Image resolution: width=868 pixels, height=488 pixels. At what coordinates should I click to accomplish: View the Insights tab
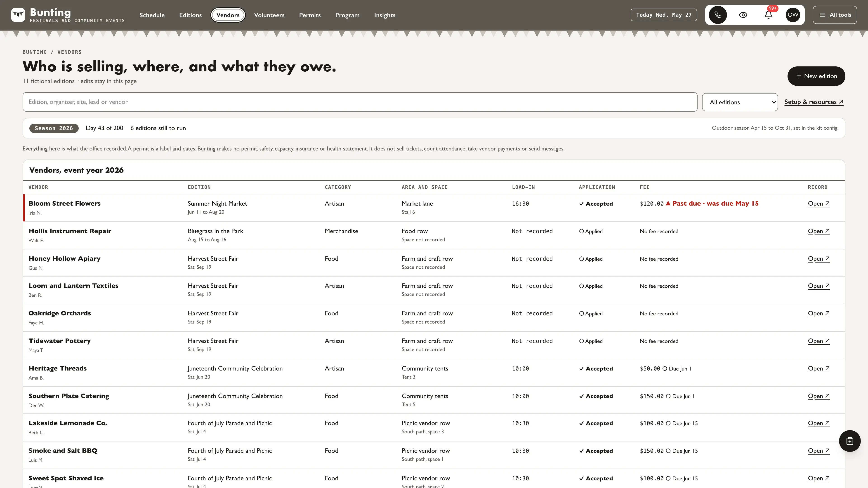(384, 15)
